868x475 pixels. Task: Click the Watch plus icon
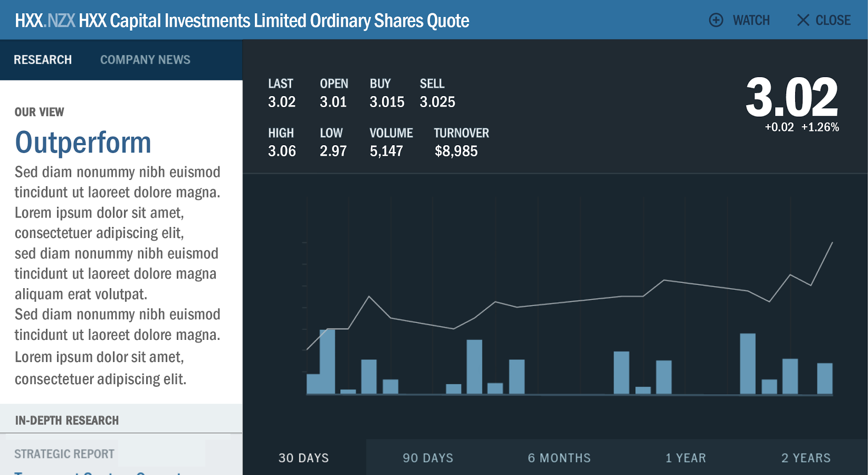point(716,20)
